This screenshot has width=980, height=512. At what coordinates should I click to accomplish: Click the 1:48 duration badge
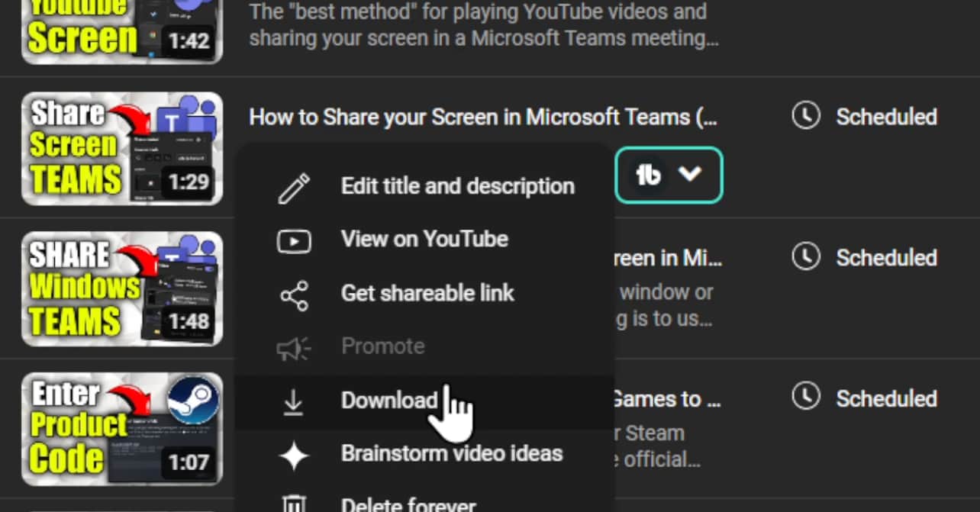coord(188,322)
